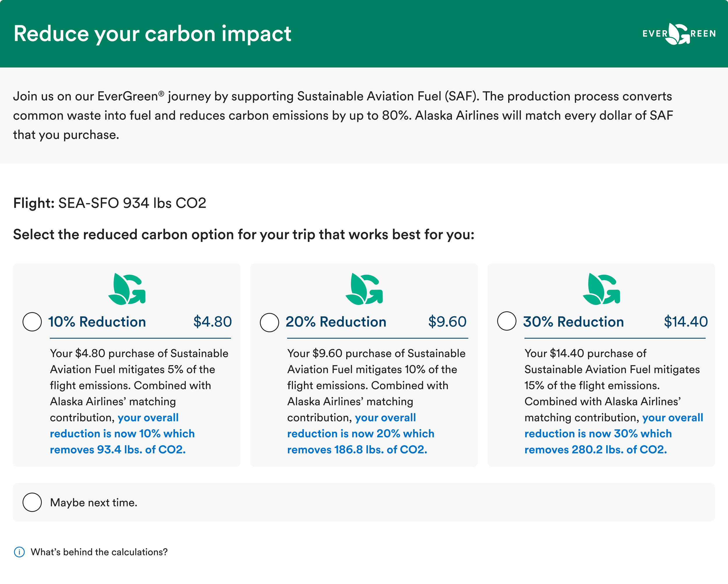Click the Sustainable Aviation Fuel intro paragraph

click(x=343, y=115)
